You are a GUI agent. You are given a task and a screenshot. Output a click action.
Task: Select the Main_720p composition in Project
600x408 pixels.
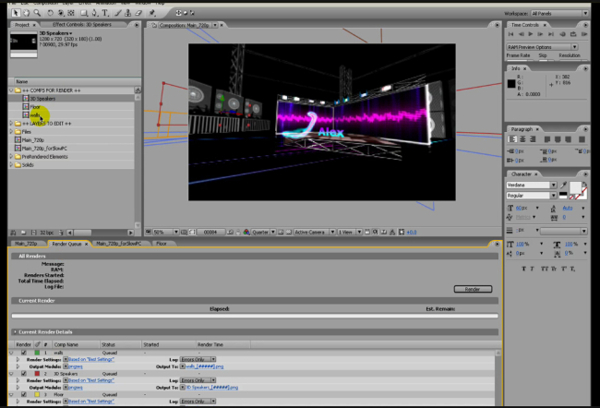(x=33, y=140)
